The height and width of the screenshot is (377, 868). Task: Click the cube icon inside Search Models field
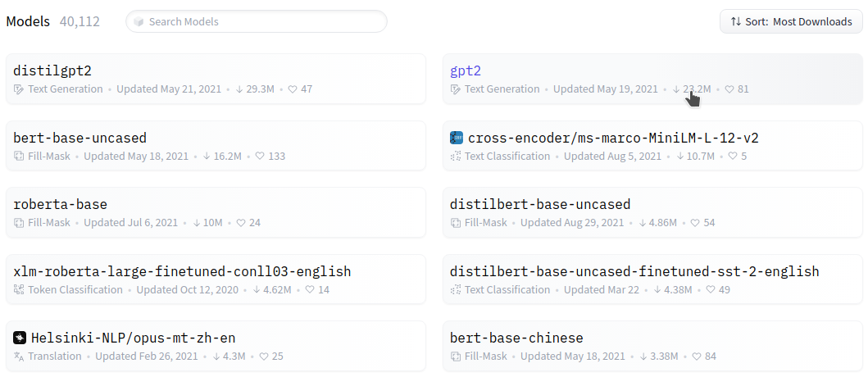point(139,21)
